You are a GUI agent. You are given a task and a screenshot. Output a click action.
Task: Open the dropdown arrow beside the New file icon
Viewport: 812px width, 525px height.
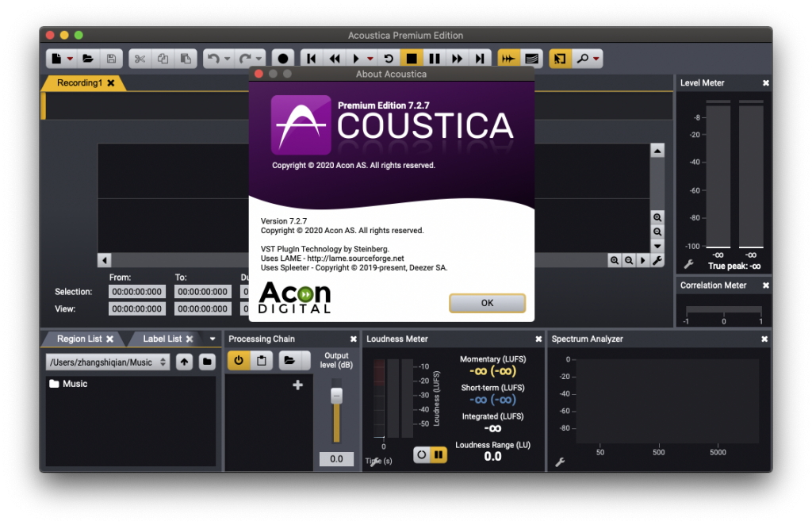coord(70,59)
